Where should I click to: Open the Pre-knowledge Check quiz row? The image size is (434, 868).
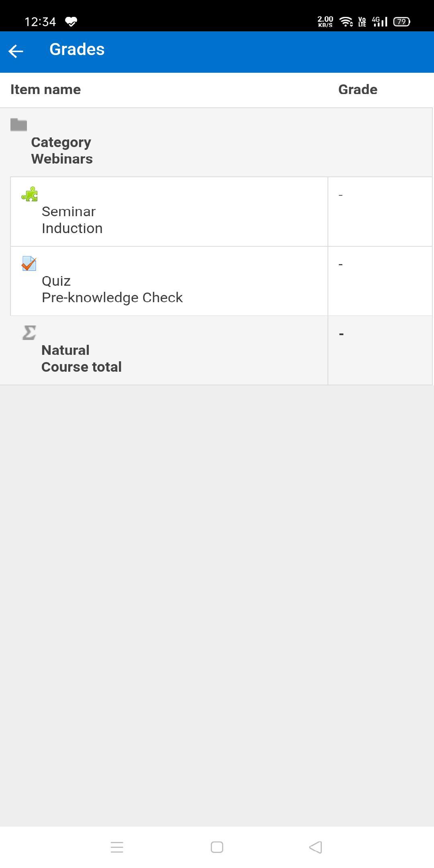pos(169,281)
